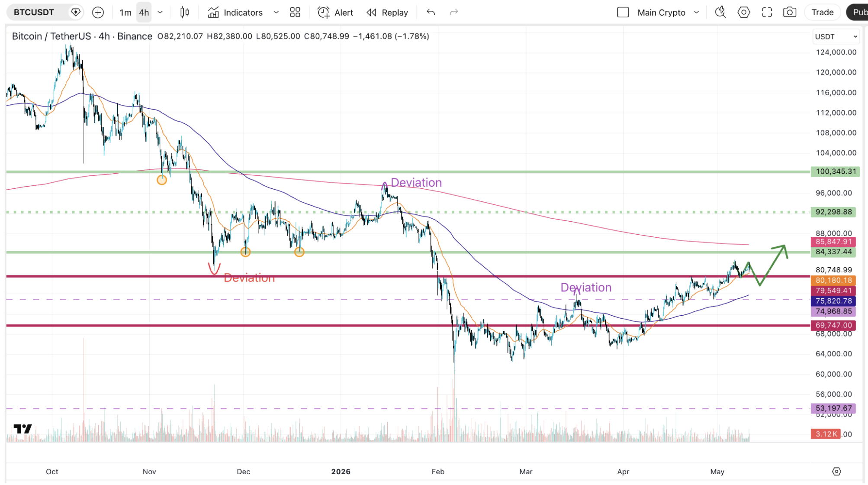868x485 pixels.
Task: Expand the timeframe interval dropdown
Action: (x=160, y=13)
